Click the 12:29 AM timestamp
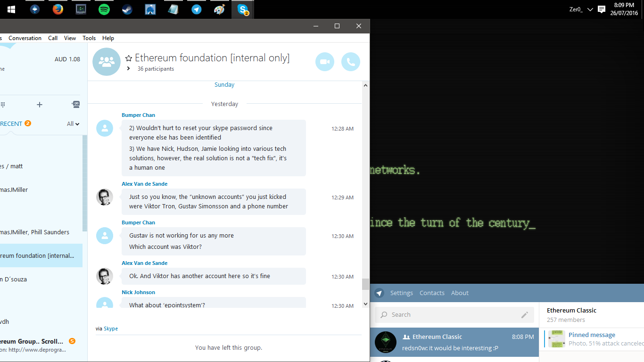 click(342, 197)
